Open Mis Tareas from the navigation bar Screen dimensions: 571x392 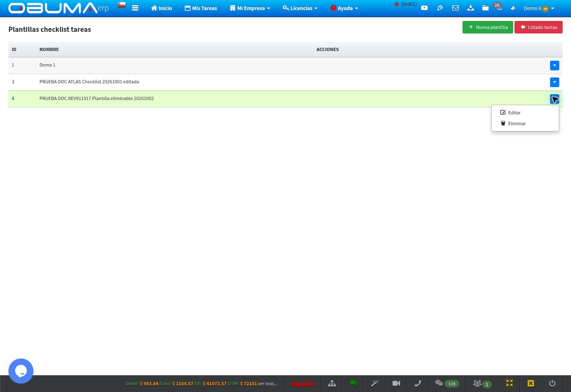click(201, 8)
